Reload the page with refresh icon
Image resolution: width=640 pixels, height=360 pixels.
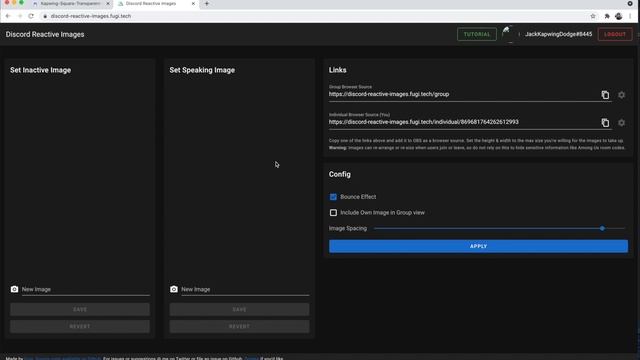31,16
